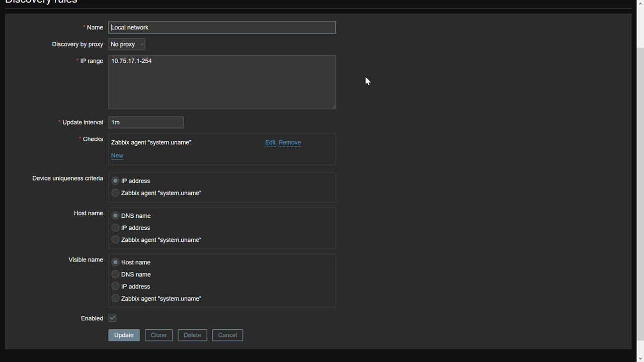The height and width of the screenshot is (362, 644).
Task: Clone this discovery rule
Action: [x=158, y=335]
